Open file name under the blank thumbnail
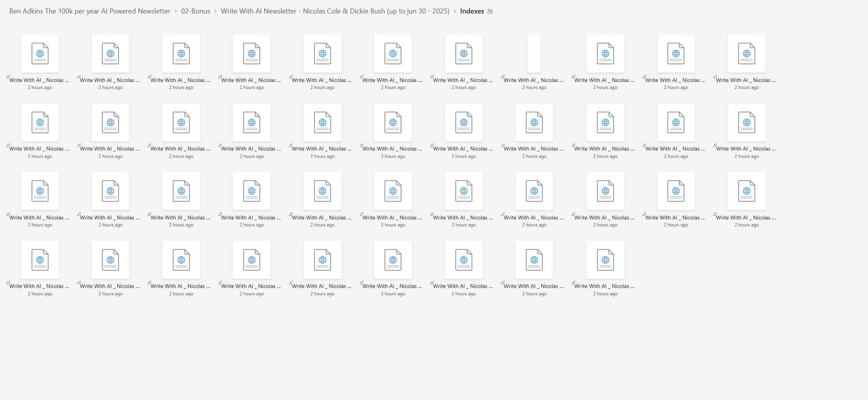868x400 pixels. [x=533, y=80]
